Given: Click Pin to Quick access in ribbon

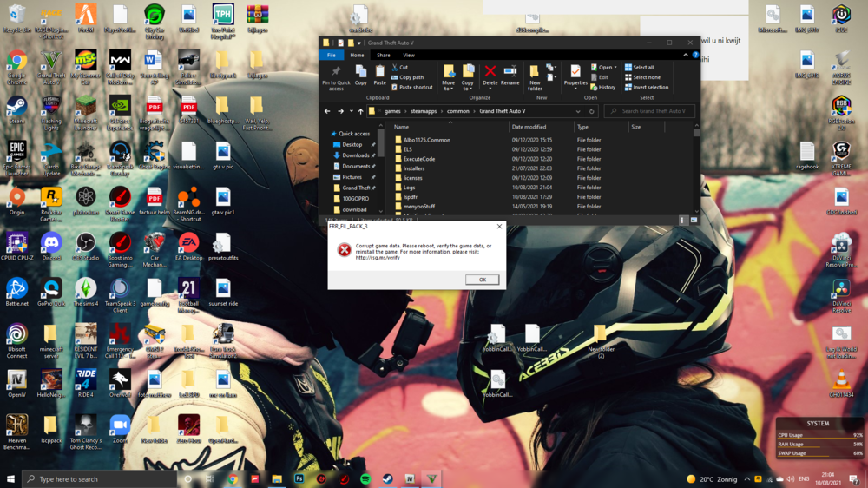Looking at the screenshot, I should 336,77.
